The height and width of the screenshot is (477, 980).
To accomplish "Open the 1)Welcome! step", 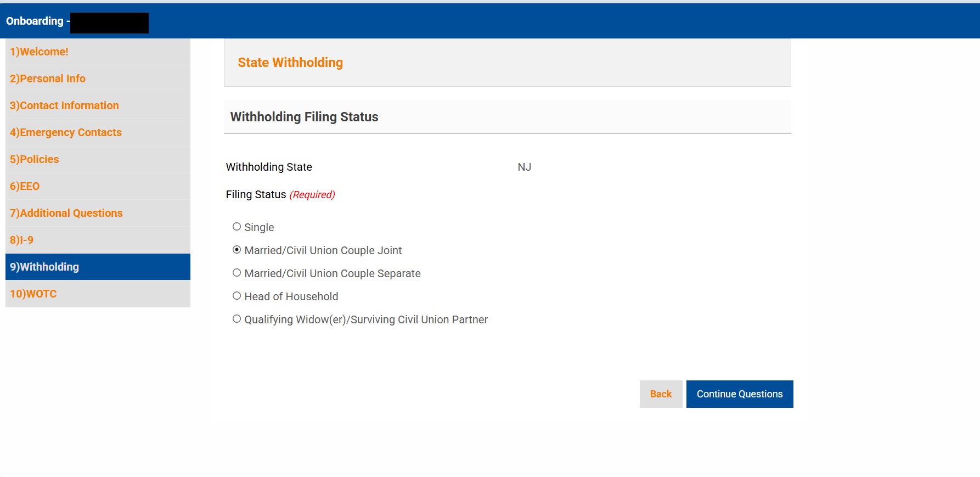I will coord(98,52).
